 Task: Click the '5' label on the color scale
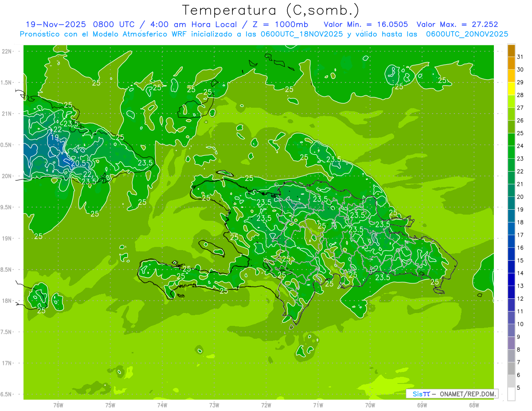[519, 388]
